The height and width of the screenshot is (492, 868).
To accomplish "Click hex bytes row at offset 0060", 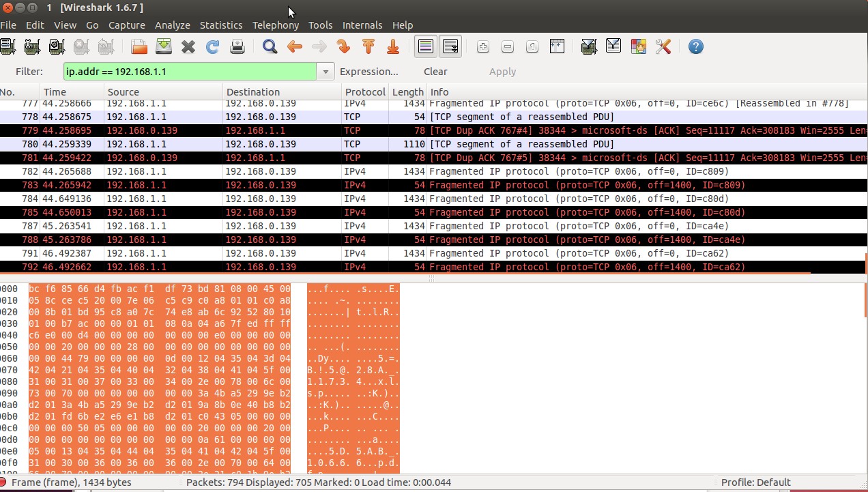I will point(160,358).
